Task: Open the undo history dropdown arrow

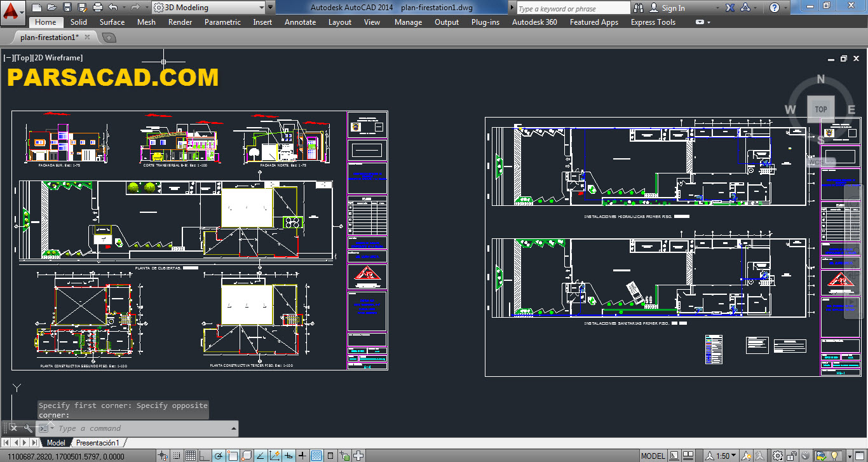Action: (x=124, y=8)
